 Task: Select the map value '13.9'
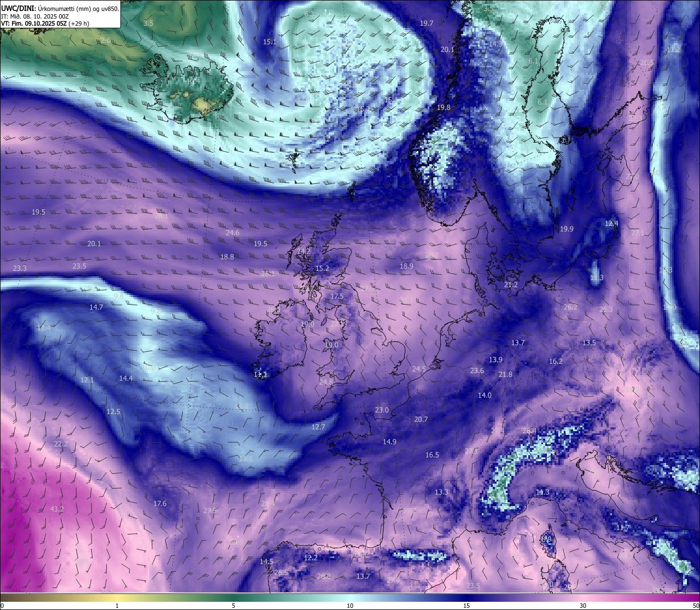495,359
